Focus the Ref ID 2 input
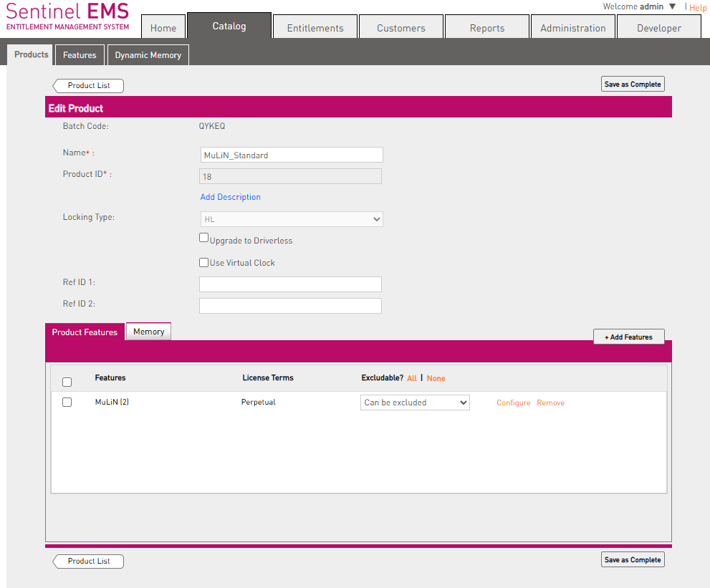The width and height of the screenshot is (710, 588). (290, 306)
